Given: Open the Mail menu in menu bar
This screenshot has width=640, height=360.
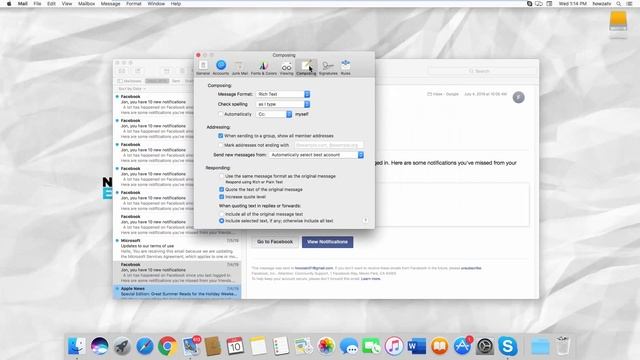Looking at the screenshot, I should (23, 4).
